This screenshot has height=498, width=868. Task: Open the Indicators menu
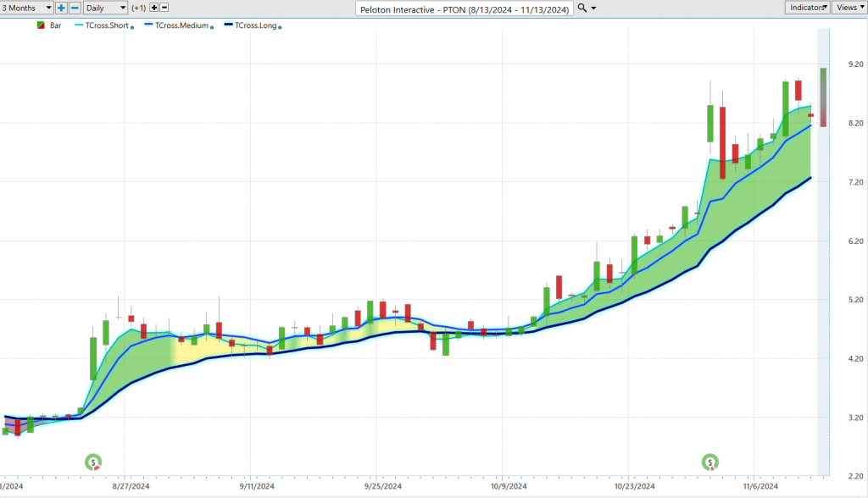(805, 8)
